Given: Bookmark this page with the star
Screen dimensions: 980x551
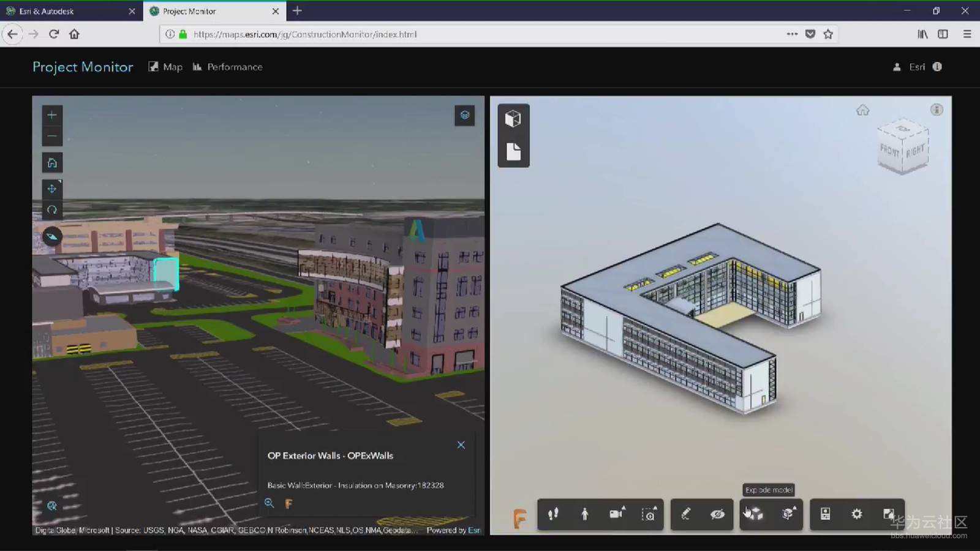Looking at the screenshot, I should pos(828,34).
